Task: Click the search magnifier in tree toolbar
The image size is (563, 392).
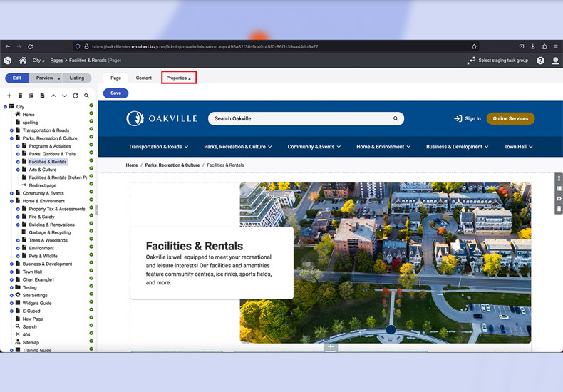Action: click(86, 96)
